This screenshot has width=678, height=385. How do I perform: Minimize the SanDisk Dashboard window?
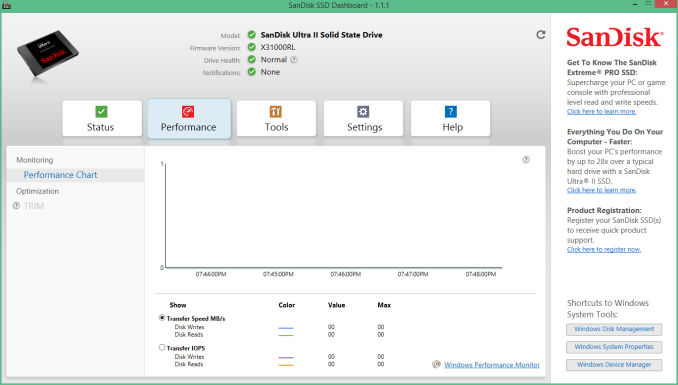click(635, 4)
